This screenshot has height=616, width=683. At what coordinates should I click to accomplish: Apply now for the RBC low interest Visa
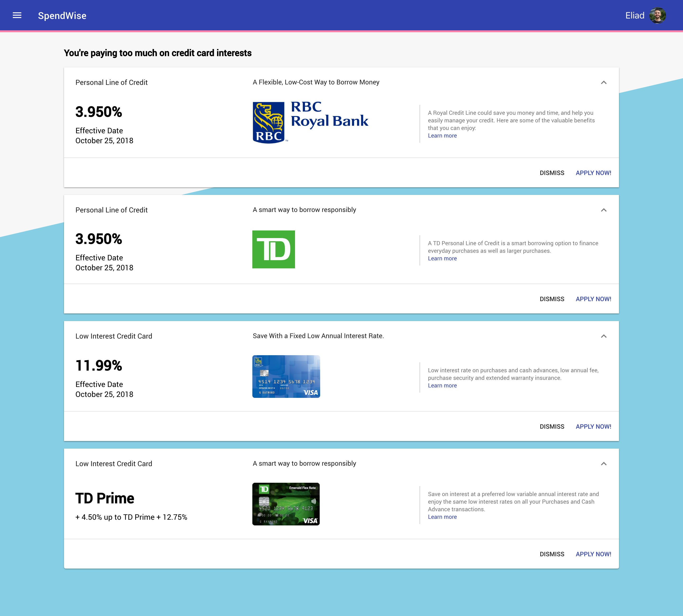tap(593, 427)
